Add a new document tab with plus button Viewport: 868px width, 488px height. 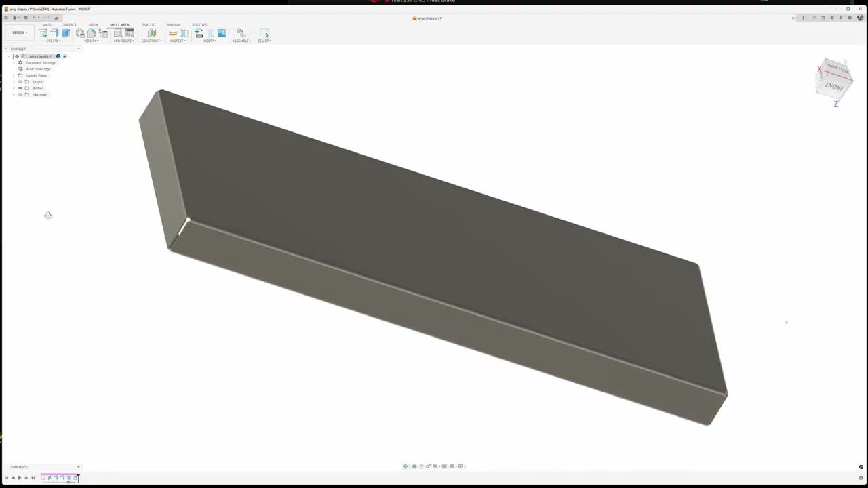click(x=803, y=18)
